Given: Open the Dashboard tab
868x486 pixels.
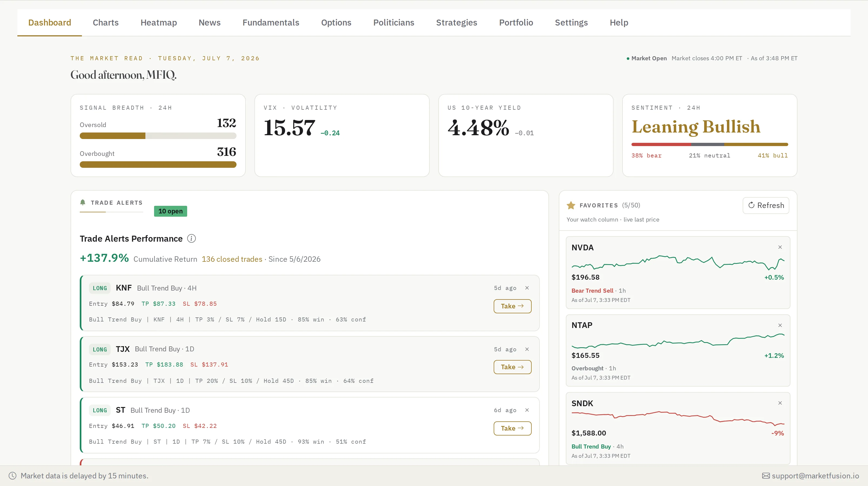Looking at the screenshot, I should tap(50, 23).
